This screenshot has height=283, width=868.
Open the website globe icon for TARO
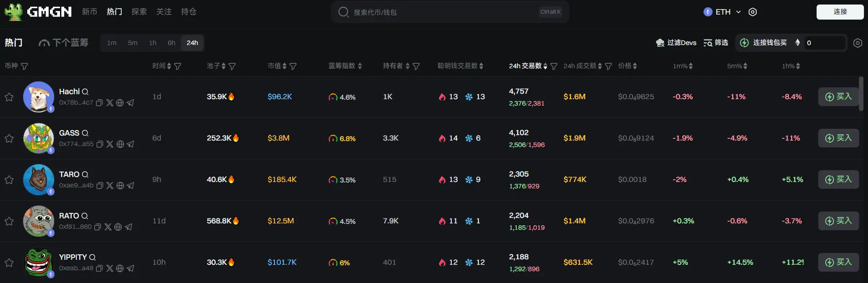tap(120, 186)
